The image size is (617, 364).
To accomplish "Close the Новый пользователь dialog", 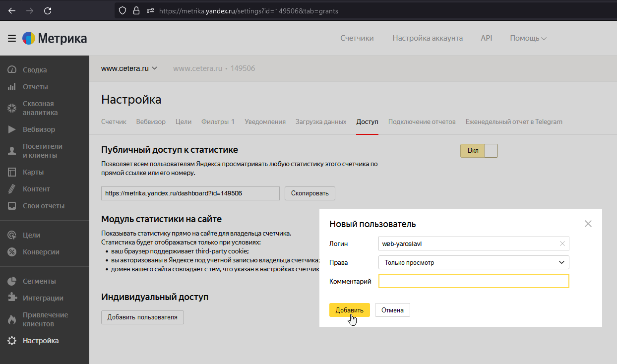I will (588, 224).
